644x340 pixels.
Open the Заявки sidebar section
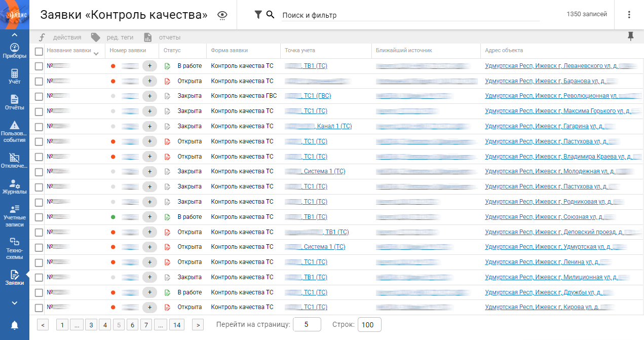[x=14, y=278]
